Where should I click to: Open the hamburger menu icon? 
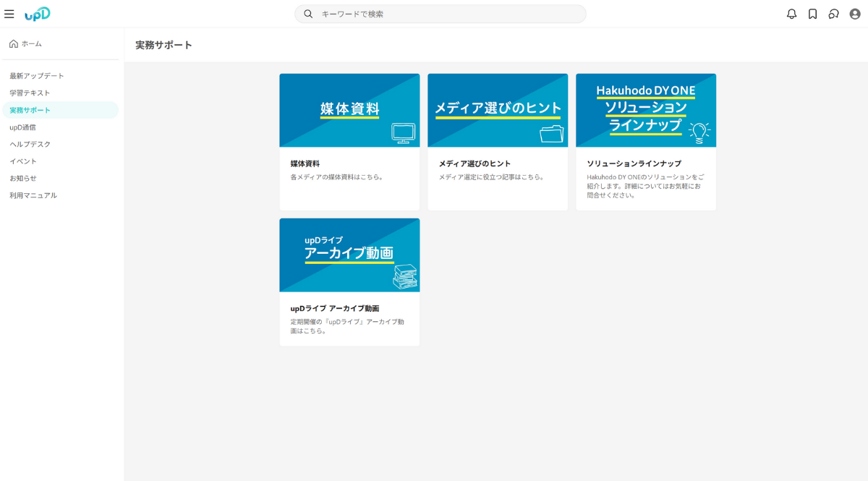click(x=9, y=14)
